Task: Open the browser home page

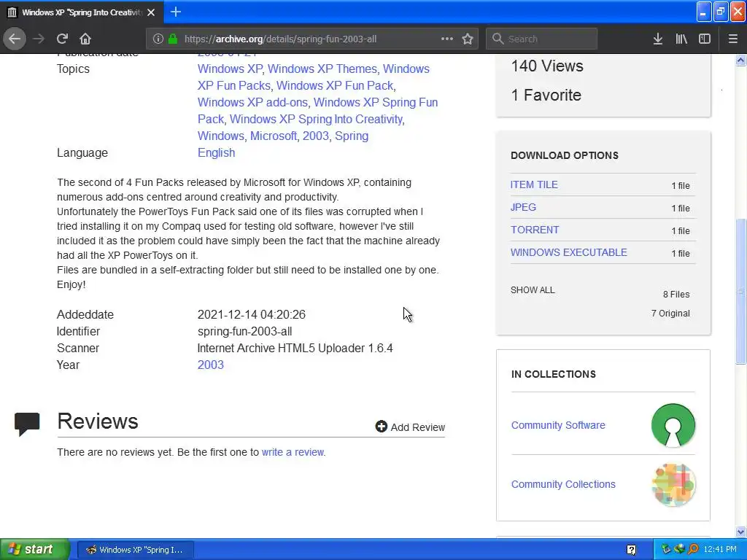Action: tap(85, 39)
